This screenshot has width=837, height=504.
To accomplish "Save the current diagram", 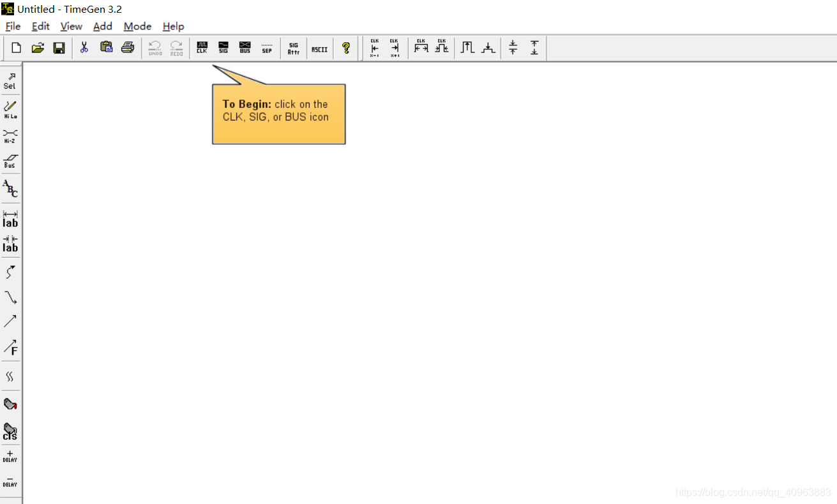I will tap(59, 48).
